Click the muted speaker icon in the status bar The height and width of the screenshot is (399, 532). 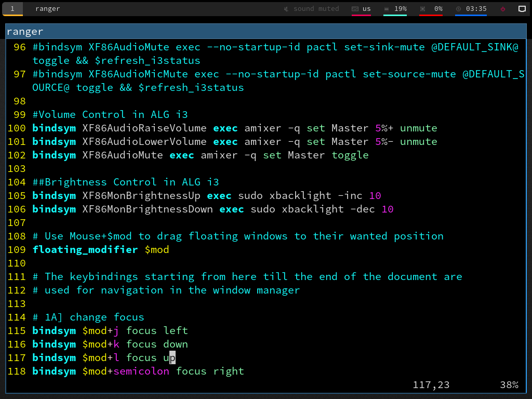[x=285, y=9]
